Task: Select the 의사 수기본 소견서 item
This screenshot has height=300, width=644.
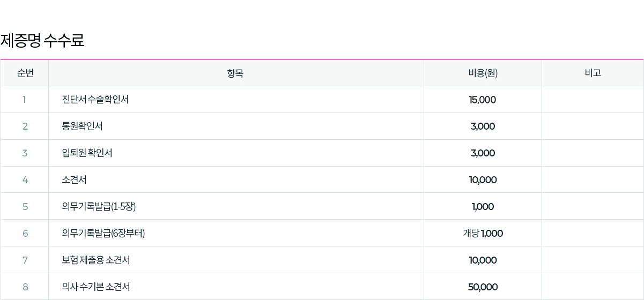Action: [x=96, y=287]
